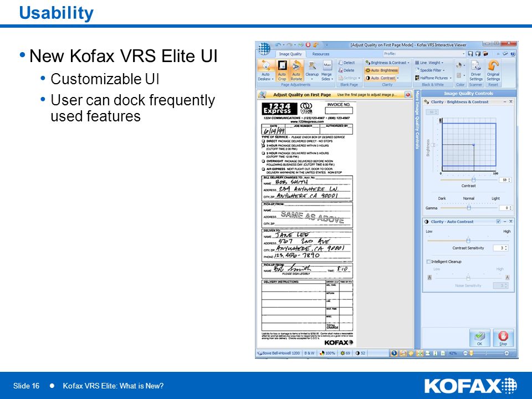
Task: Click Bowe Bell+Howell 1200 scanner status entry
Action: (x=279, y=353)
